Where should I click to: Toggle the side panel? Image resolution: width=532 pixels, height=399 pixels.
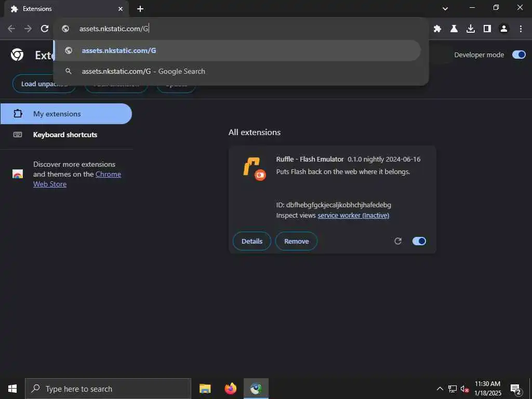tap(487, 29)
